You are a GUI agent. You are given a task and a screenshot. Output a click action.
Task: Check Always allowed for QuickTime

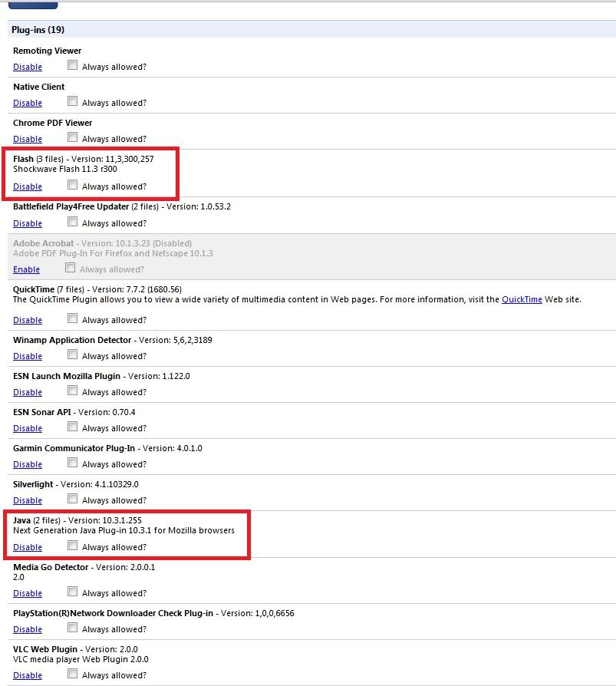73,318
